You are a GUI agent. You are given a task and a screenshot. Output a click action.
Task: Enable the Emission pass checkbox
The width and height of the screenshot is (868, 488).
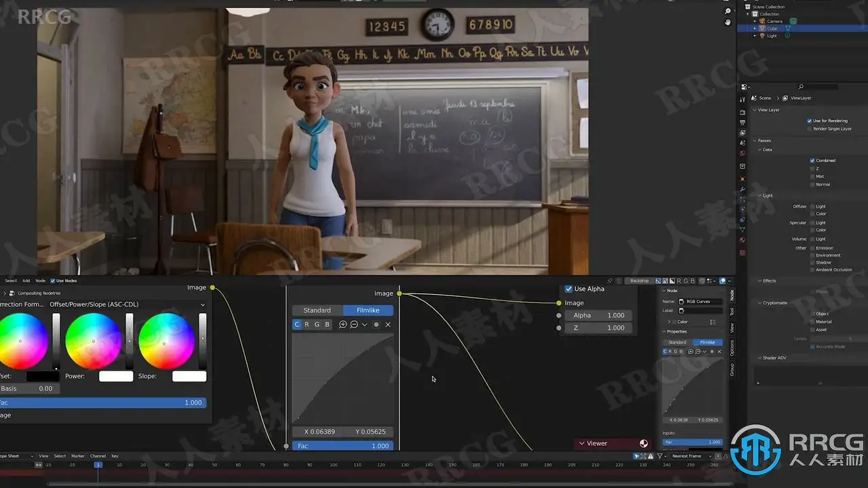pos(812,248)
